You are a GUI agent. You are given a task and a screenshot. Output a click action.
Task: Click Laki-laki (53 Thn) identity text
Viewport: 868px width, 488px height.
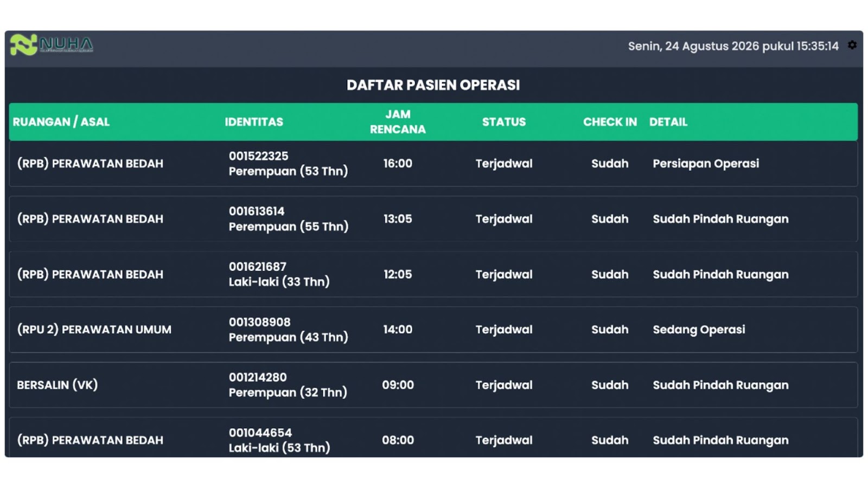279,448
